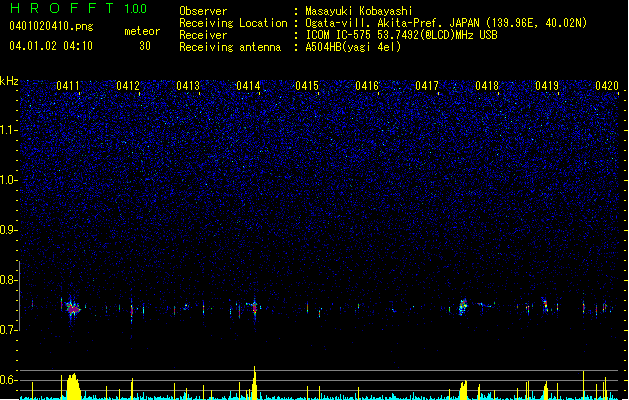This screenshot has width=629, height=400.
Task: Click the 'meteor' label
Action: pos(142,31)
